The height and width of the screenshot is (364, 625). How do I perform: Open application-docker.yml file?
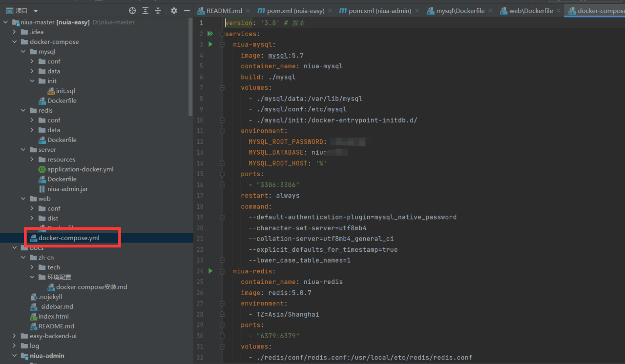(80, 169)
